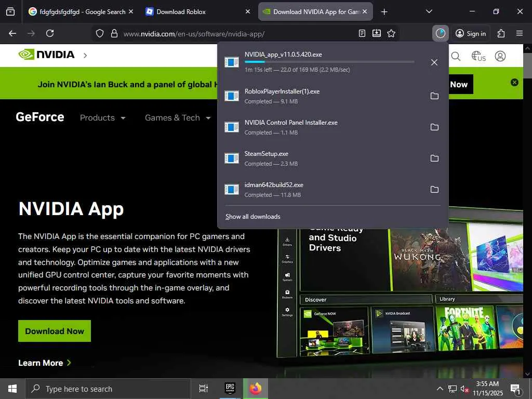Click the site padlock icon
This screenshot has height=399, width=532.
pyautogui.click(x=114, y=33)
